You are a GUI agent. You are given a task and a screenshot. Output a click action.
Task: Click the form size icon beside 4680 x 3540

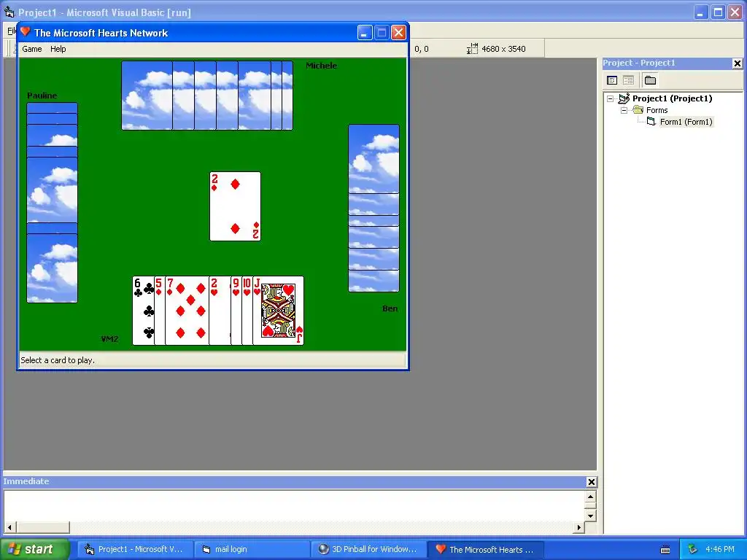pyautogui.click(x=472, y=49)
